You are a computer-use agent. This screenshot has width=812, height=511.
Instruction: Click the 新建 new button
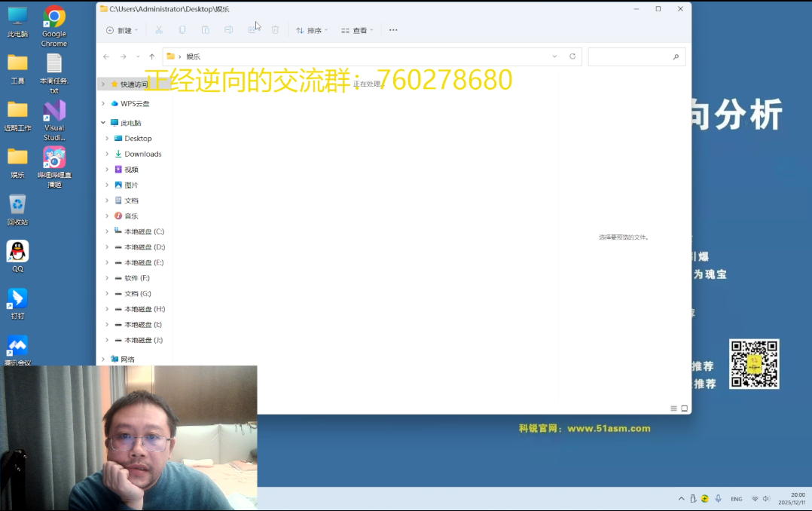coord(121,30)
